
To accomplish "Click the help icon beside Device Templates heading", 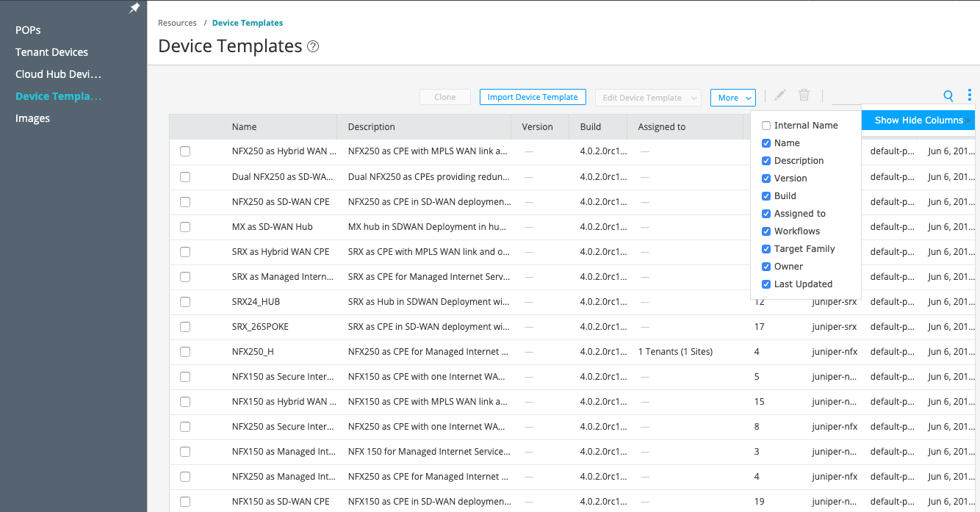I will point(313,46).
